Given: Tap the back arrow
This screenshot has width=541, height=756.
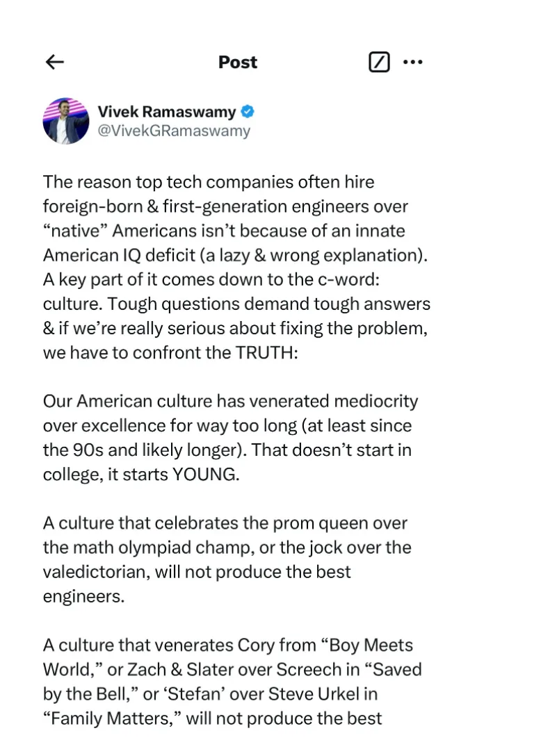Looking at the screenshot, I should coord(54,63).
